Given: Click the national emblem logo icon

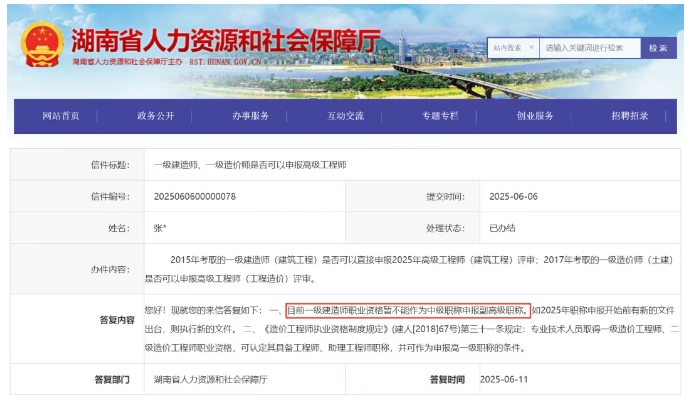Looking at the screenshot, I should pyautogui.click(x=42, y=40).
